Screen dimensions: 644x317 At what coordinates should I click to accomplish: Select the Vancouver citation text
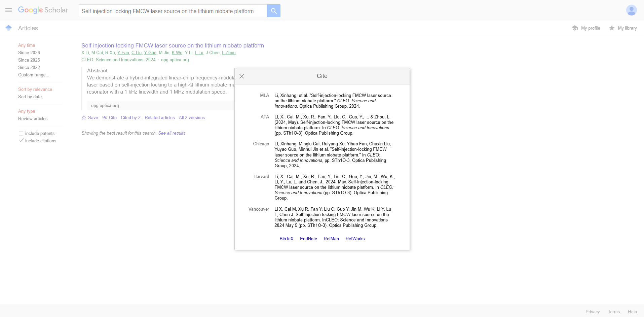[x=333, y=217]
